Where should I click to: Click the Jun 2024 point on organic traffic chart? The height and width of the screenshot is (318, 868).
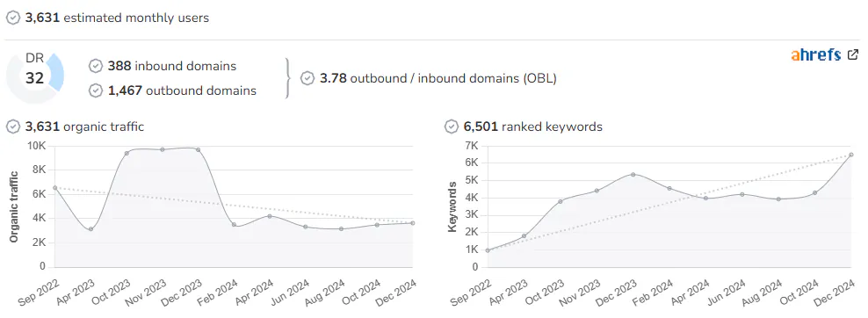coord(306,227)
